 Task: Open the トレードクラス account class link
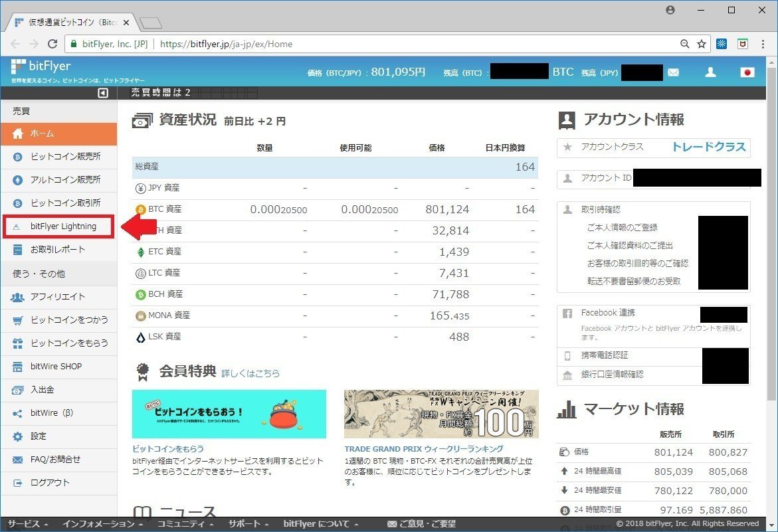coord(708,147)
